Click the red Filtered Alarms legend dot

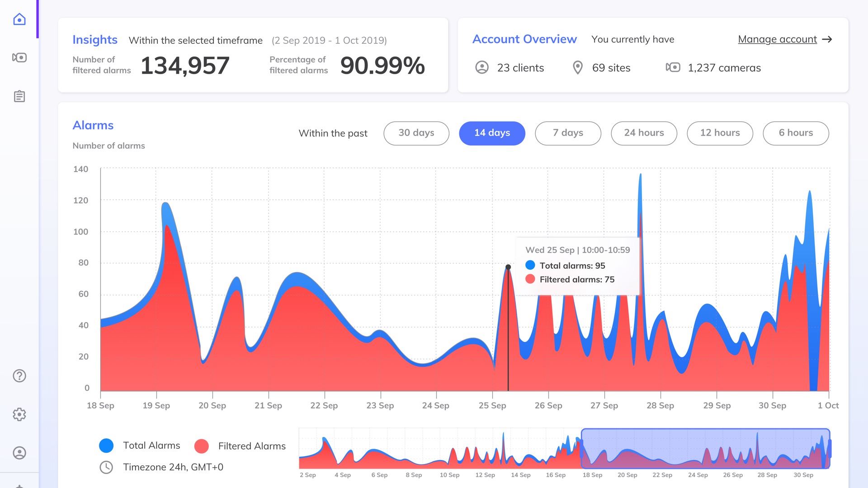(x=201, y=446)
